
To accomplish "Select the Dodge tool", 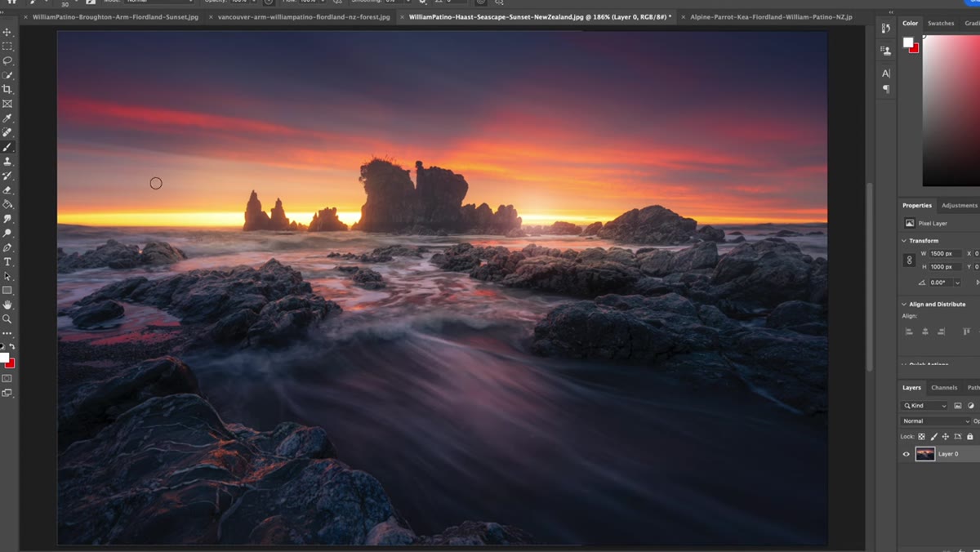I will (x=7, y=234).
